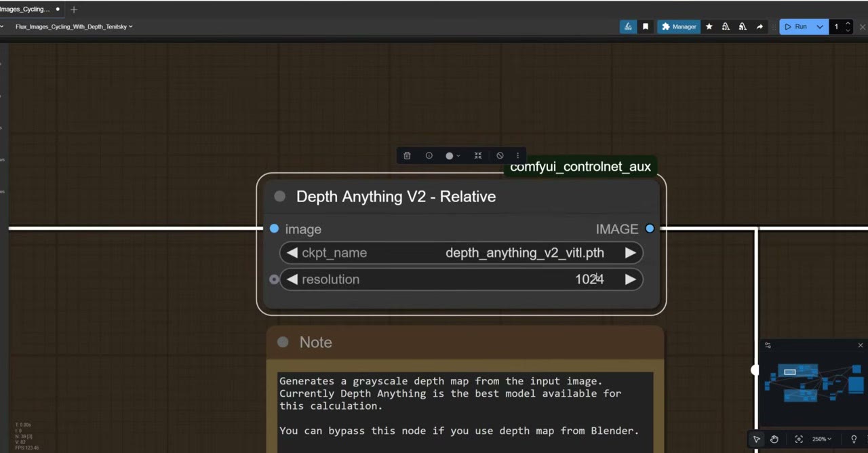Decrease the batch count

[x=848, y=31]
